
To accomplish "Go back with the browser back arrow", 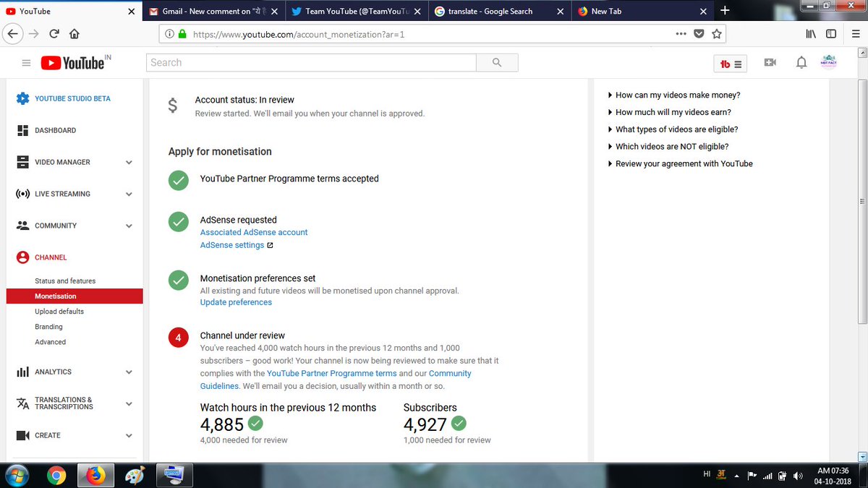I will click(12, 33).
